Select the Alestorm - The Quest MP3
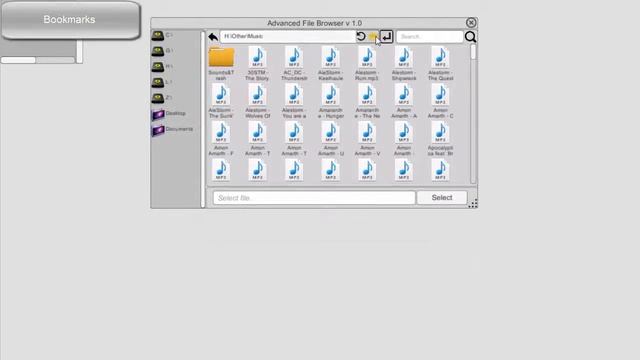640x360 pixels. (x=440, y=63)
